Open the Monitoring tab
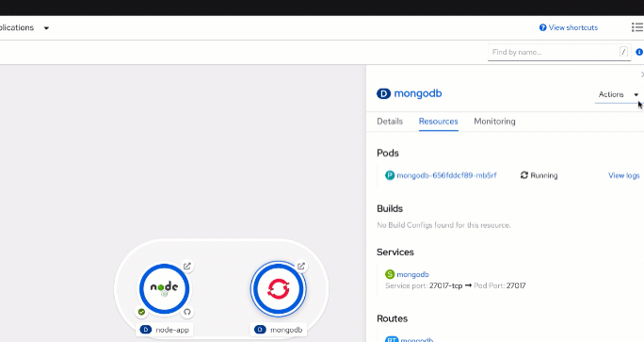Screen dimensions: 644x342 point(494,122)
